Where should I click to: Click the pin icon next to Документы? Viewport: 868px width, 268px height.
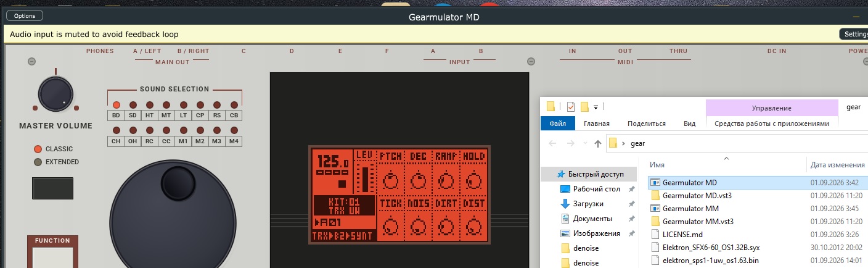(631, 219)
